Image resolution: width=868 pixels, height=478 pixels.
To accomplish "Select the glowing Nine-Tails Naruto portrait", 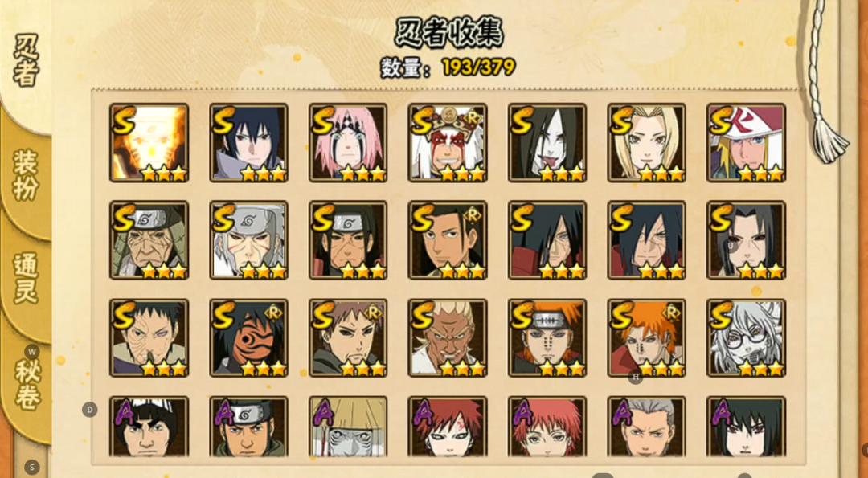I will tap(149, 143).
